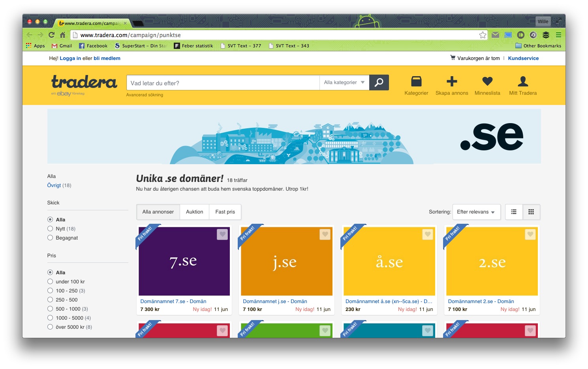Screen dimensions: 588x369
Task: Click bli medlem link
Action: click(x=107, y=58)
